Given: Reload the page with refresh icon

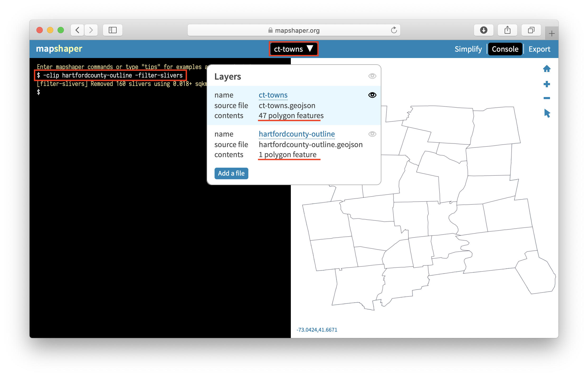Looking at the screenshot, I should click(x=394, y=30).
